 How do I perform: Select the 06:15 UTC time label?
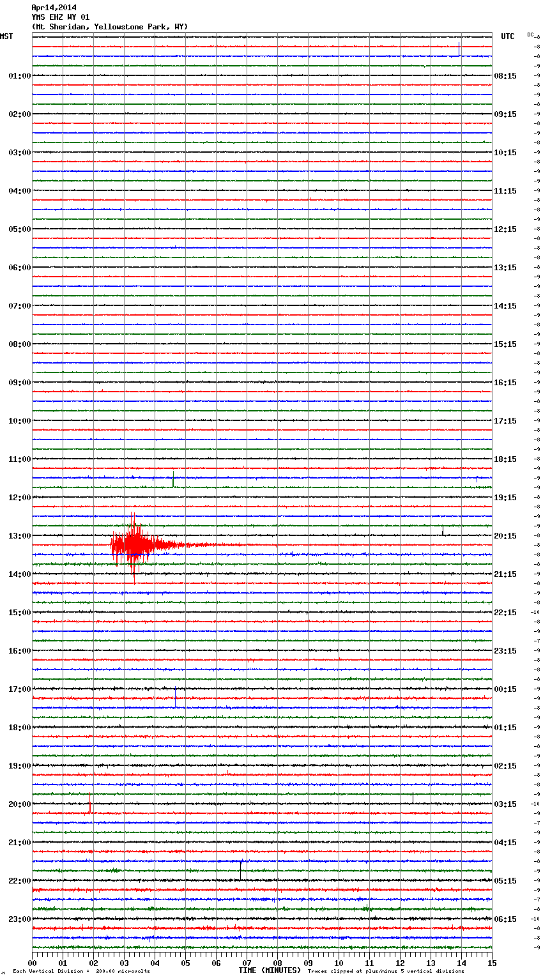(505, 919)
